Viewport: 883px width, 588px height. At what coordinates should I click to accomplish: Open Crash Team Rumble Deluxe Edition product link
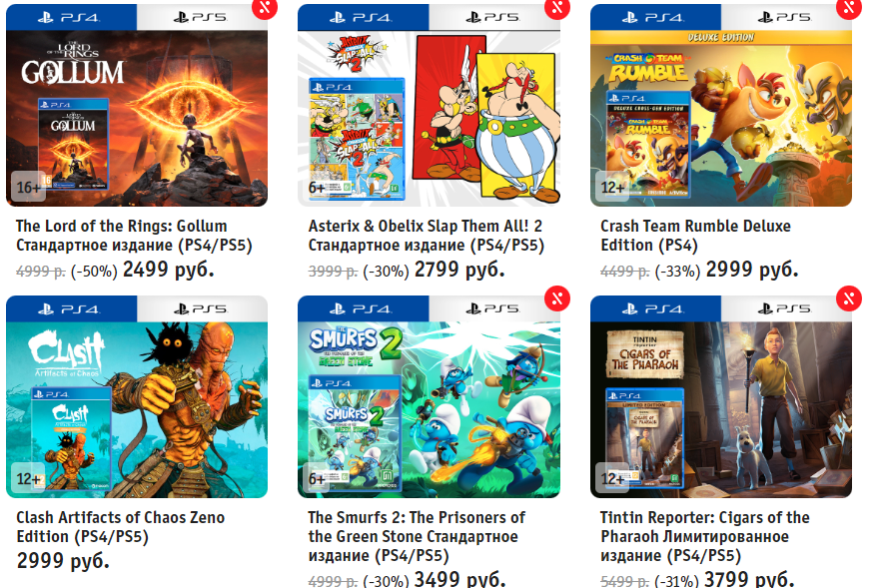click(695, 236)
